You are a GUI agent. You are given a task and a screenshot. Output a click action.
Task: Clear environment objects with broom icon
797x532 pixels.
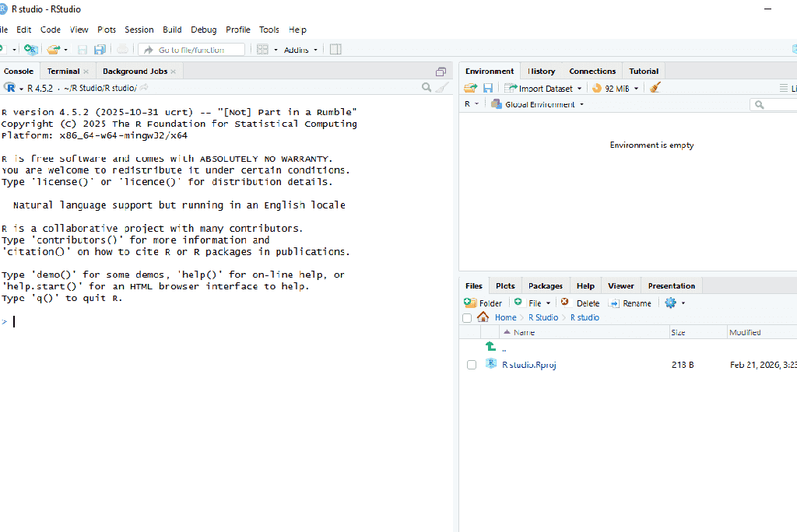(x=655, y=87)
